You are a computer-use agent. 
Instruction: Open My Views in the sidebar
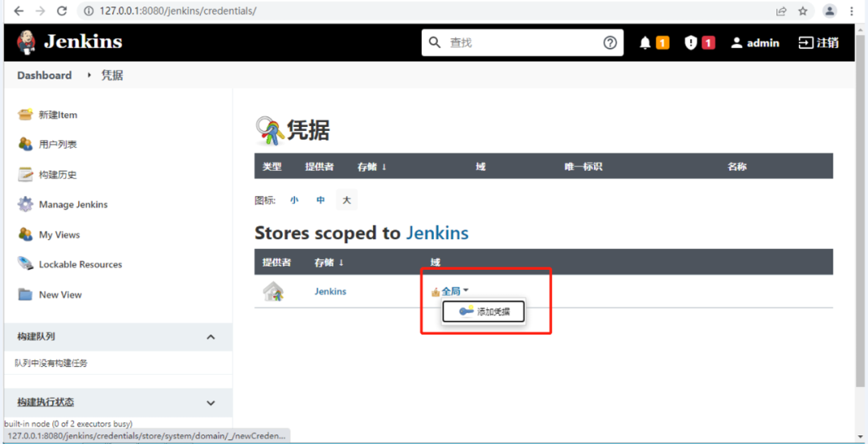coord(59,234)
